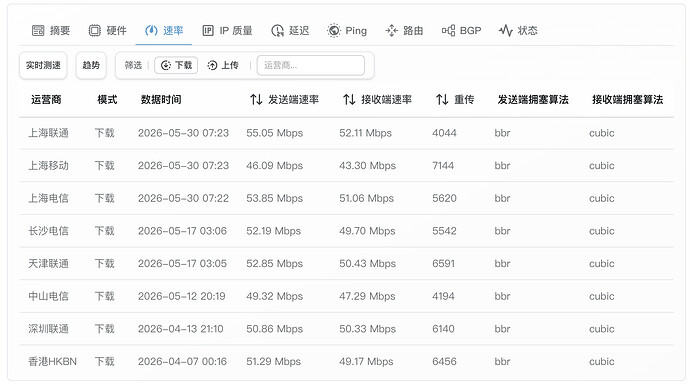The image size is (690, 386).
Task: Click the 摘要 summary icon
Action: [x=38, y=30]
